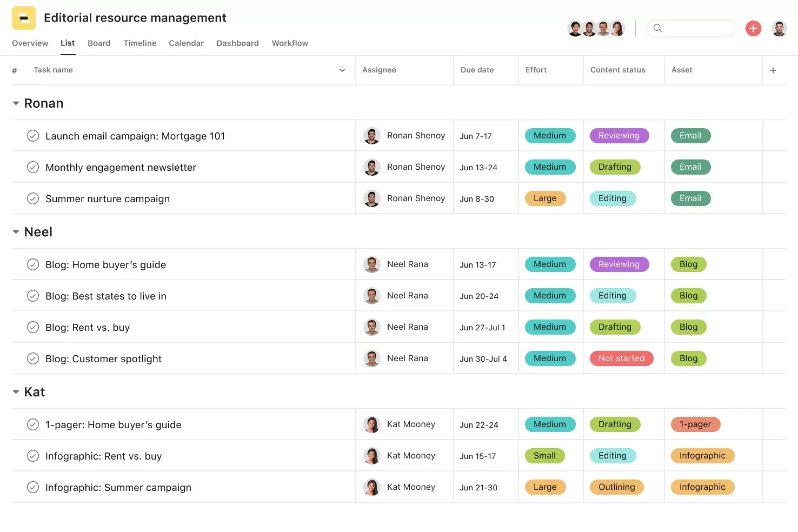Click Kat Mooney's avatar on Infographic: Summer campaign
This screenshot has height=532, width=798.
(x=372, y=487)
